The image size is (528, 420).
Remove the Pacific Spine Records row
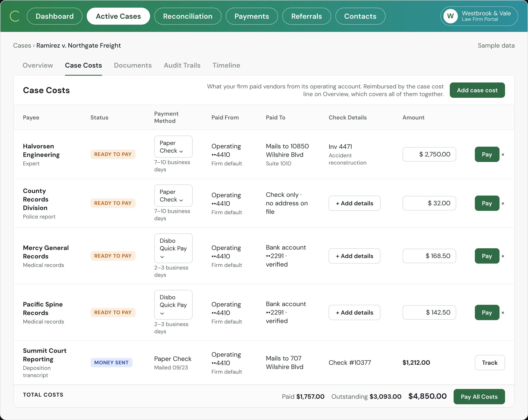coord(503,313)
